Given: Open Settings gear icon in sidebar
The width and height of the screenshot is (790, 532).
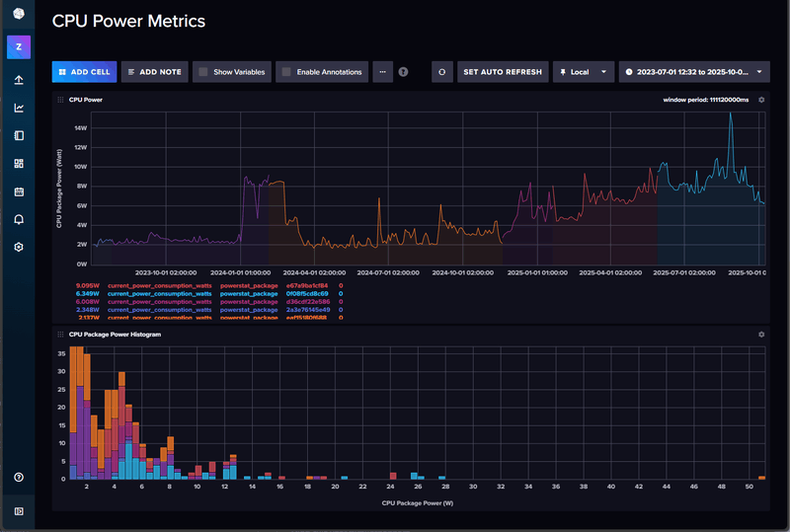Looking at the screenshot, I should [x=19, y=247].
